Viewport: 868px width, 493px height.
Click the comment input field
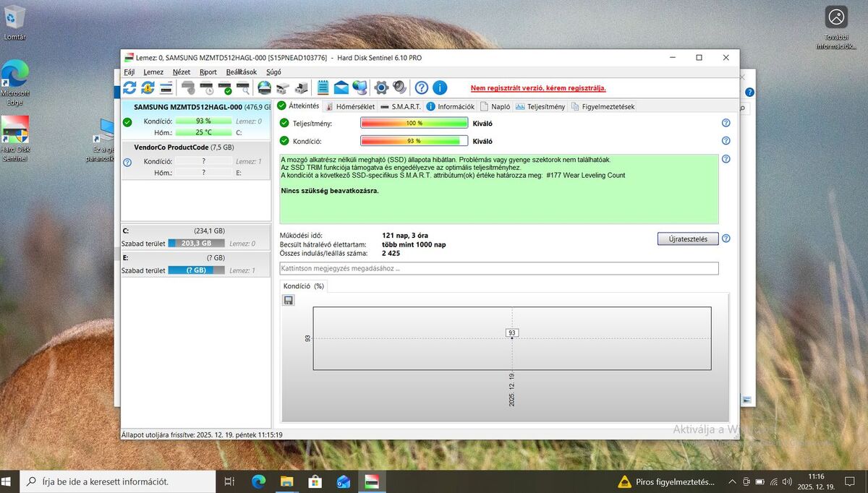pos(499,268)
